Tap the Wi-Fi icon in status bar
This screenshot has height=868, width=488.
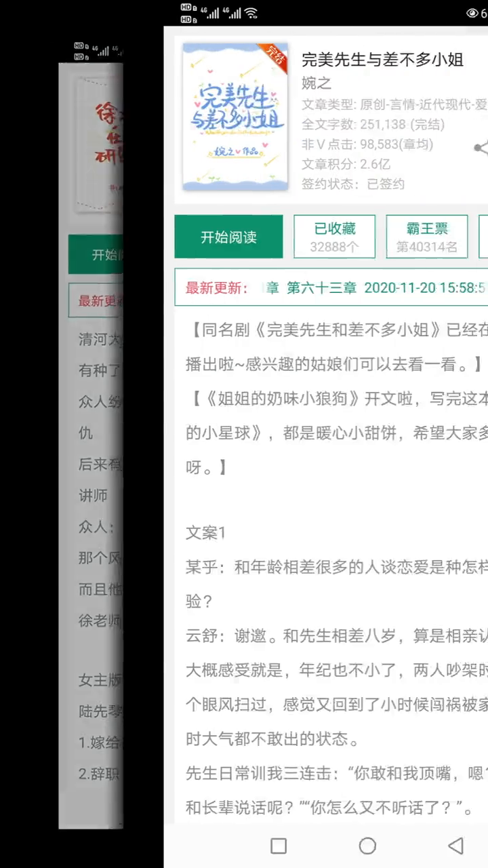click(251, 13)
